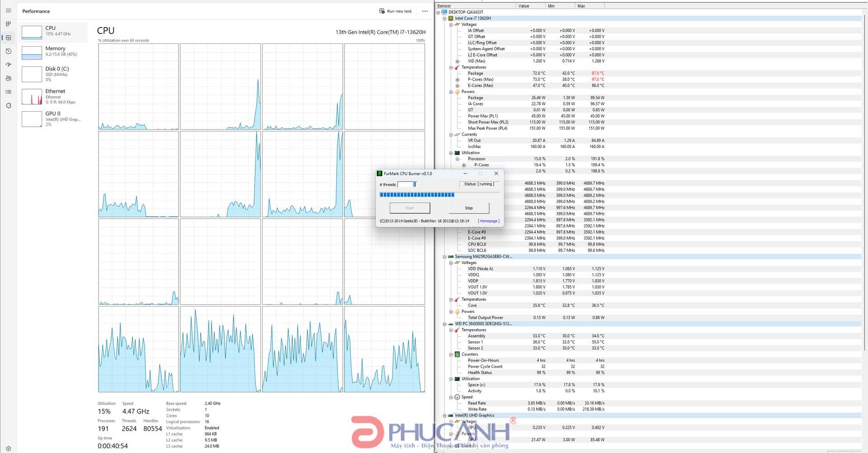Stop the FurMark CPU Burner test
This screenshot has width=868, height=453.
468,208
